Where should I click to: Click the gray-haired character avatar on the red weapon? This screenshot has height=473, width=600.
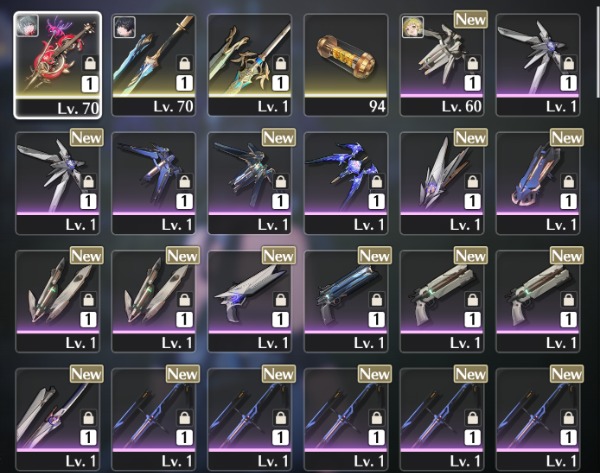tap(28, 26)
